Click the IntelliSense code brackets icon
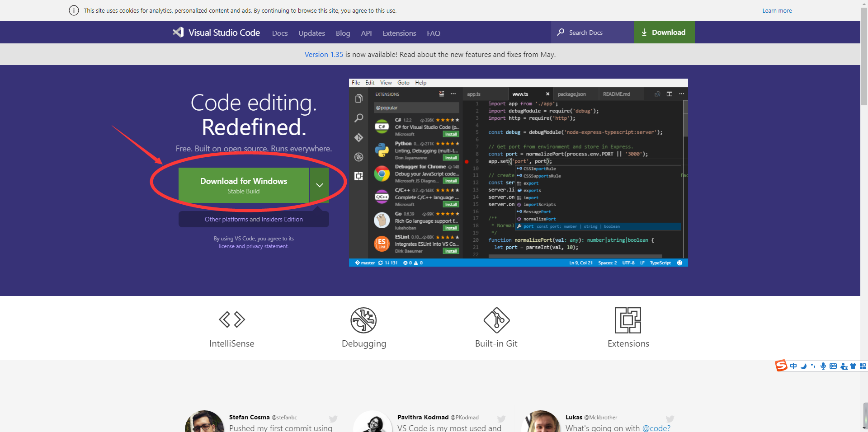Image resolution: width=868 pixels, height=432 pixels. 232,319
